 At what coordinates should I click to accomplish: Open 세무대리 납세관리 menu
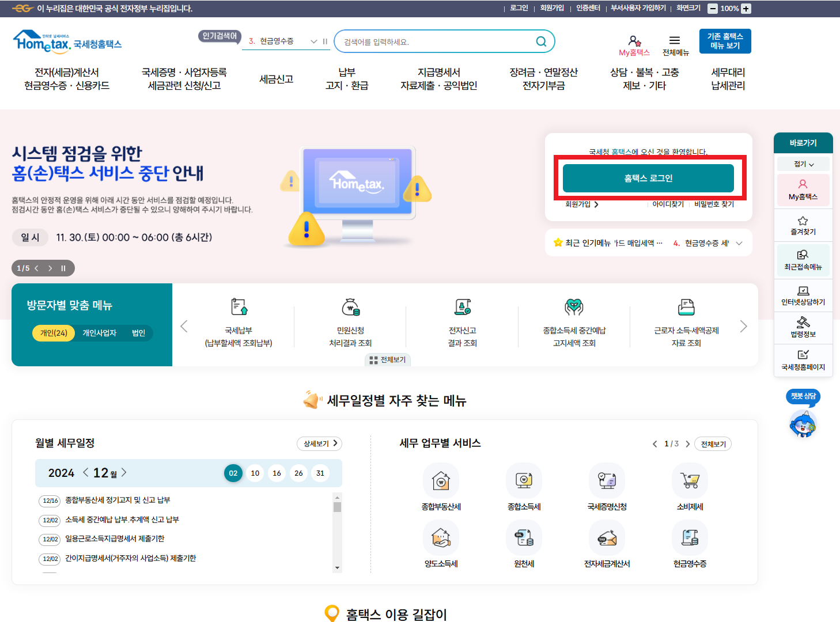click(728, 79)
